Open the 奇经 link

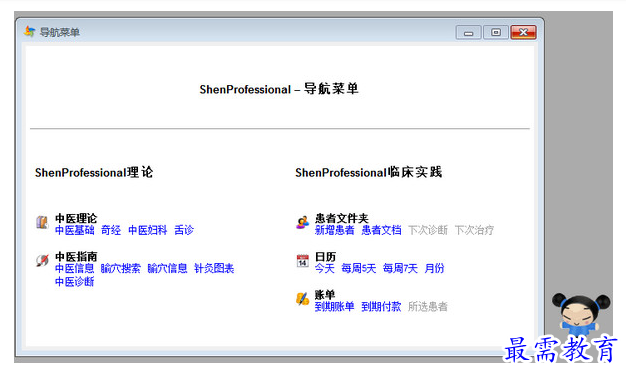point(111,230)
